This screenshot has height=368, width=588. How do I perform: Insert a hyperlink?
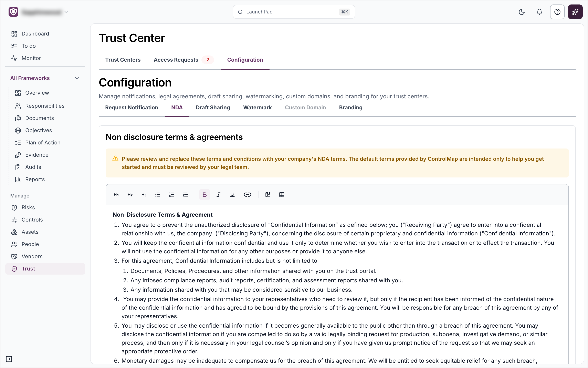[247, 195]
